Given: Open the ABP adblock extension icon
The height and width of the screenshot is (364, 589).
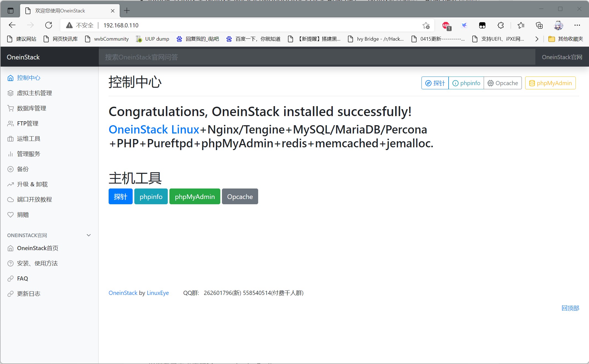Looking at the screenshot, I should (x=446, y=25).
